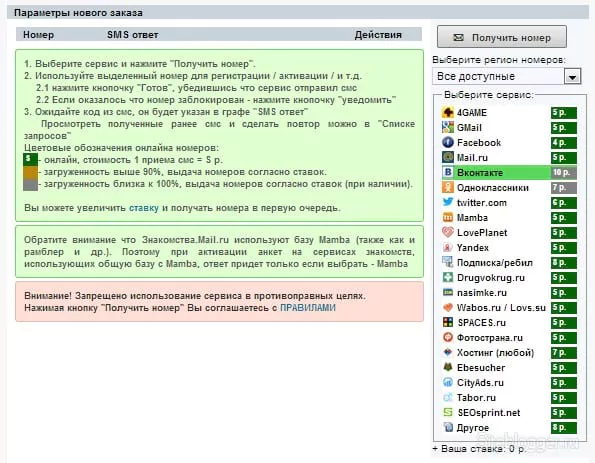The image size is (595, 463).
Task: Click the Wabos.ru / Lovs.su icon
Action: [x=448, y=307]
